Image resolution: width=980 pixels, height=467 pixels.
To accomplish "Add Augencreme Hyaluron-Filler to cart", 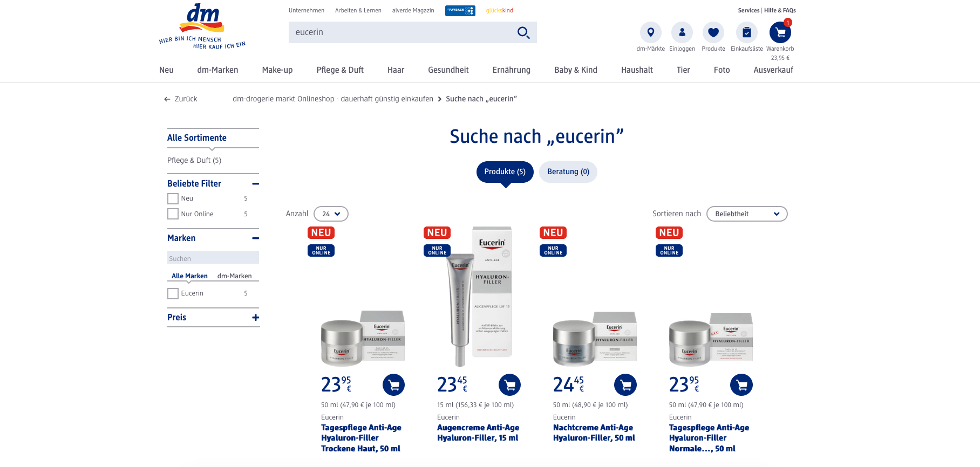I will [x=509, y=385].
